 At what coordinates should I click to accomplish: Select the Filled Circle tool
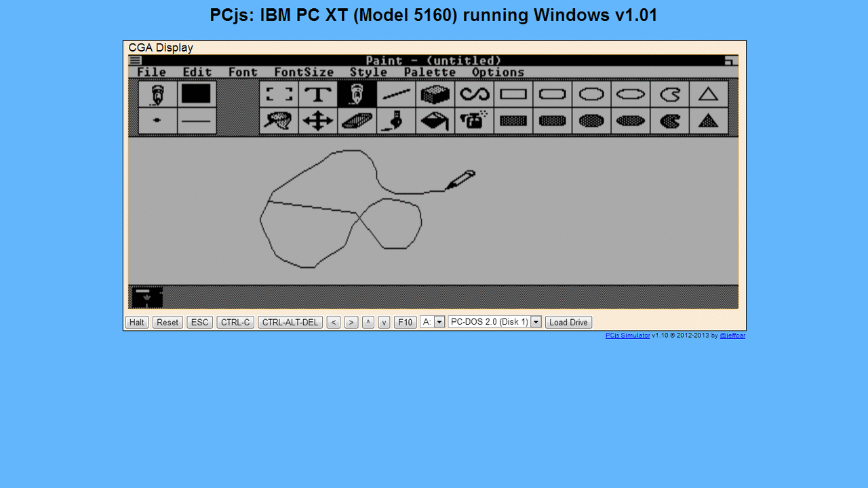click(591, 121)
